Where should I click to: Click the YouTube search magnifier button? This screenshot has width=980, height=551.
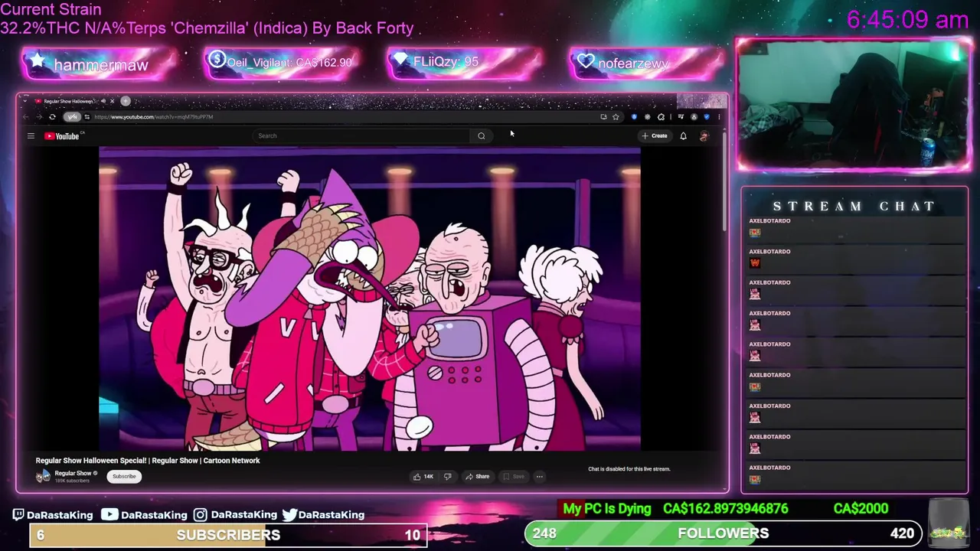tap(482, 136)
